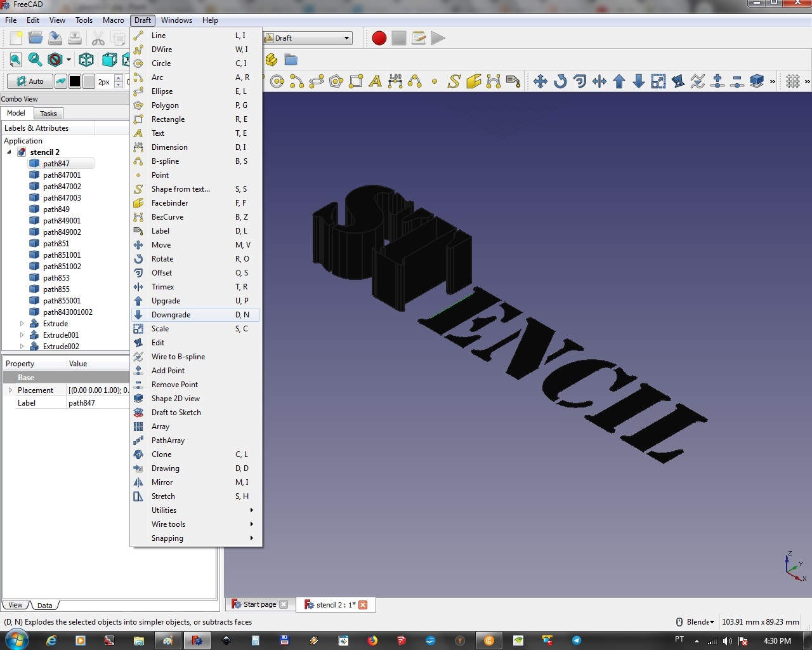
Task: Toggle the Auto working plane button
Action: [30, 81]
